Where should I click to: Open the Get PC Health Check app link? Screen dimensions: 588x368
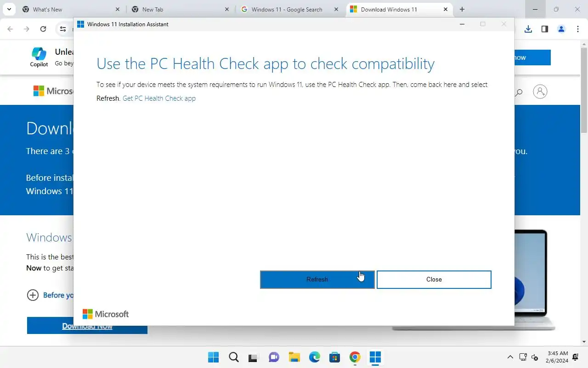point(159,98)
